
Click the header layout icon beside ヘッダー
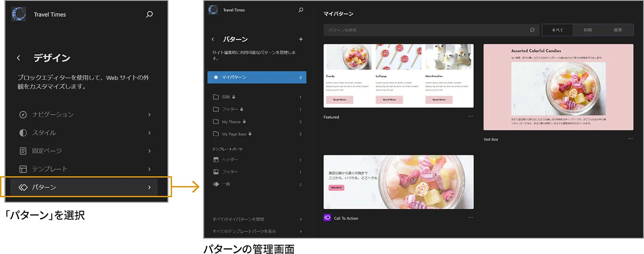(x=216, y=160)
